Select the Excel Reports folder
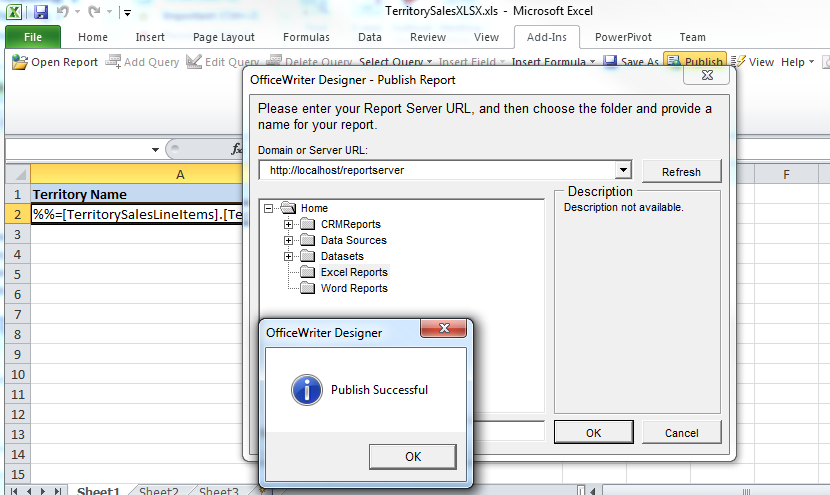 (x=354, y=272)
